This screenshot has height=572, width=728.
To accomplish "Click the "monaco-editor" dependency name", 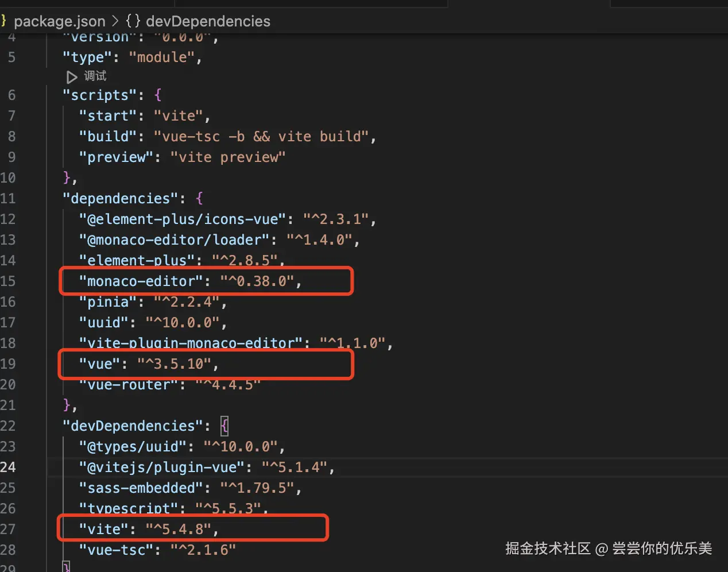I will (141, 281).
